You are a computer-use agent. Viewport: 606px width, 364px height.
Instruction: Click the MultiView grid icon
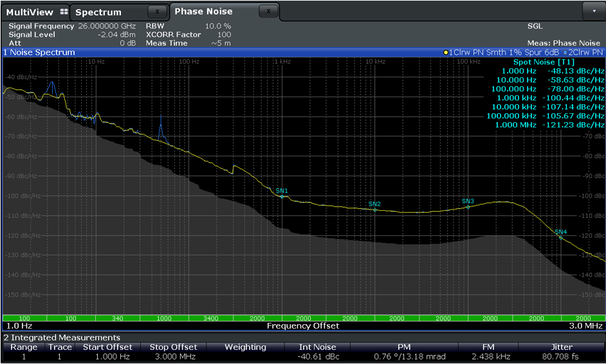[x=64, y=12]
